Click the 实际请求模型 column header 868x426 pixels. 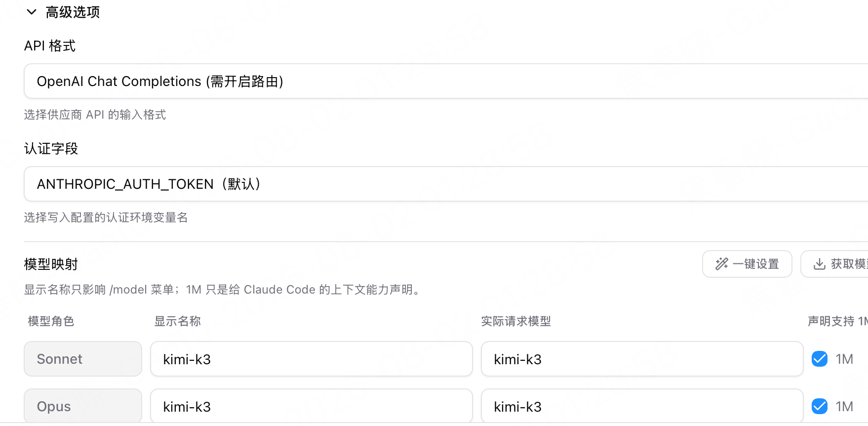516,321
